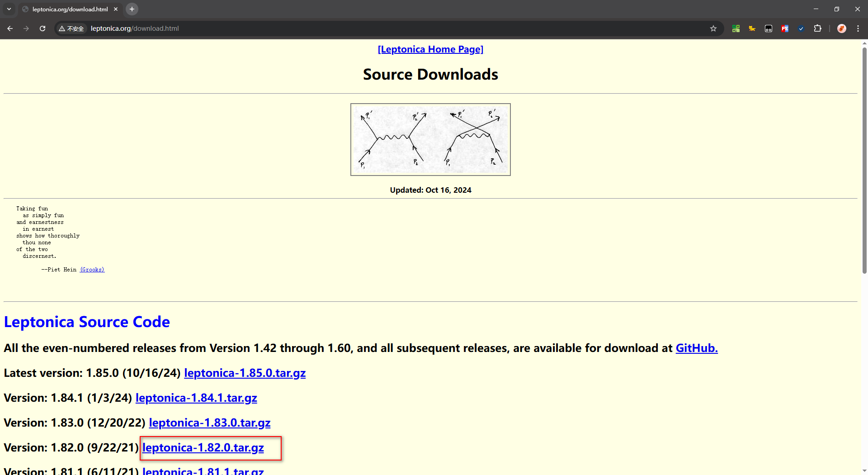Click the scrollbar down arrow
The height and width of the screenshot is (475, 868).
click(864, 470)
